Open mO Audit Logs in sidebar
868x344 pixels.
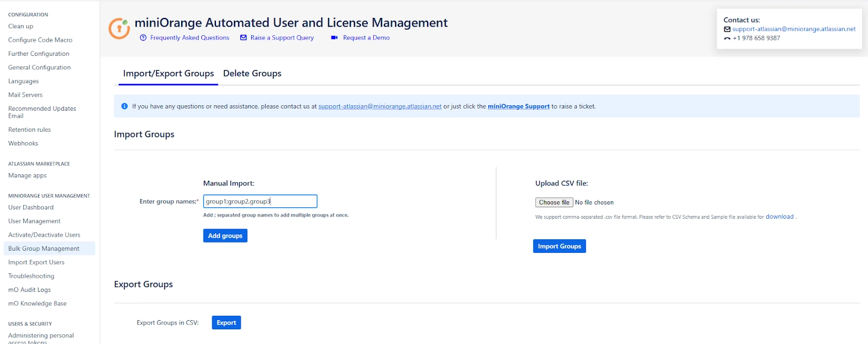(29, 290)
